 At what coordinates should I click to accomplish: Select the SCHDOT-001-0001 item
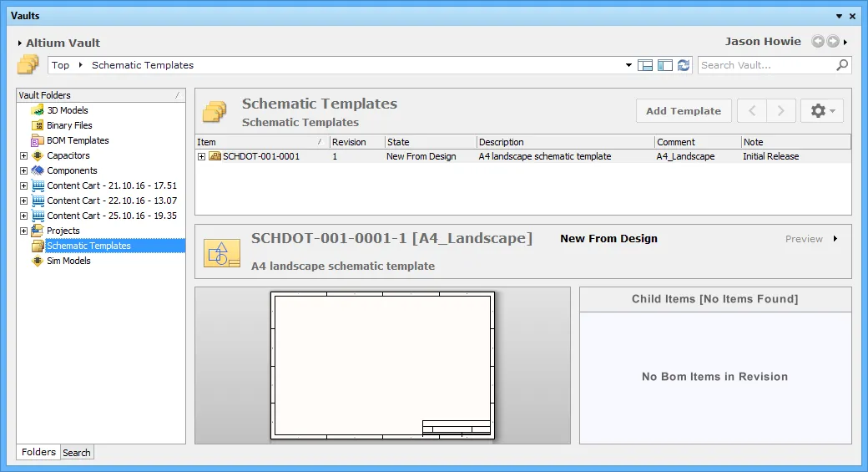click(x=260, y=156)
